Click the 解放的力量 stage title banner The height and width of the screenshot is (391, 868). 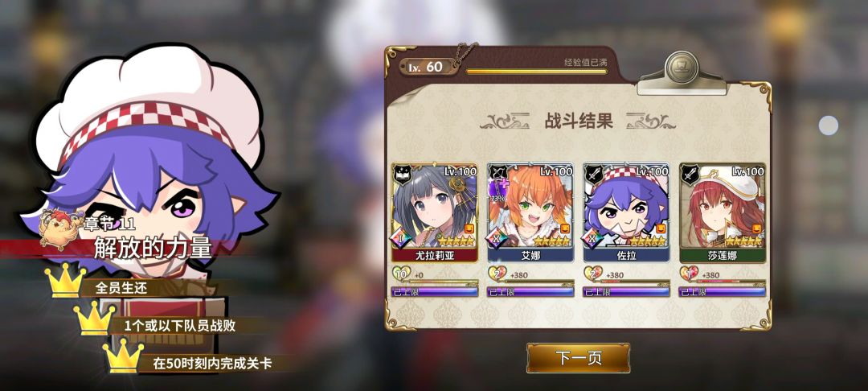tap(153, 248)
